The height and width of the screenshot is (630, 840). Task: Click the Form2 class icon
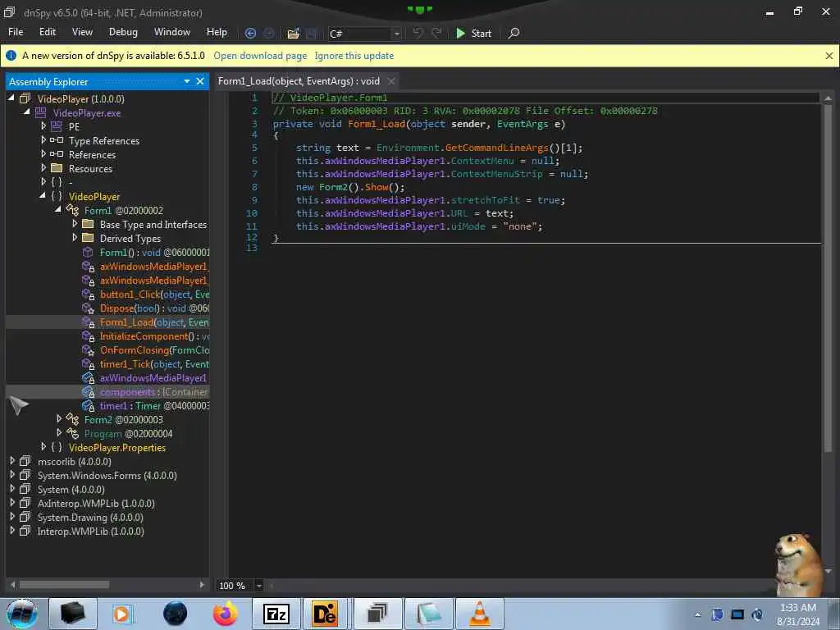72,419
